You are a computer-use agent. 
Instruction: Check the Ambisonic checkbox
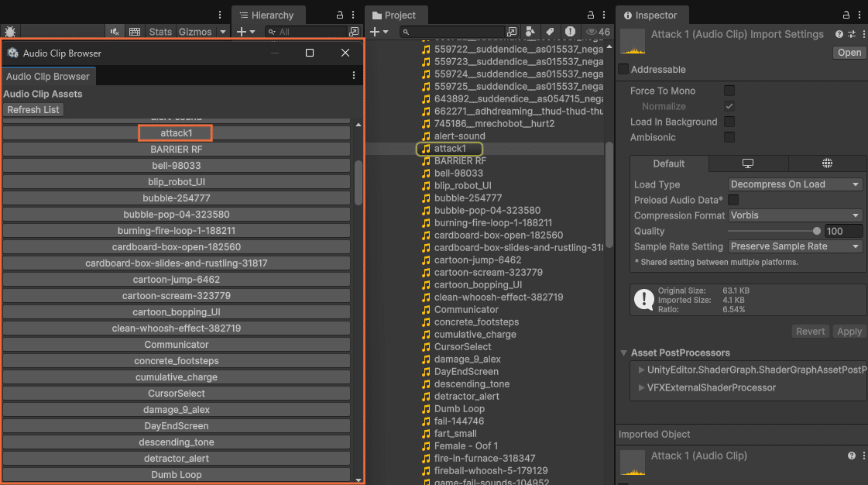[x=729, y=137]
